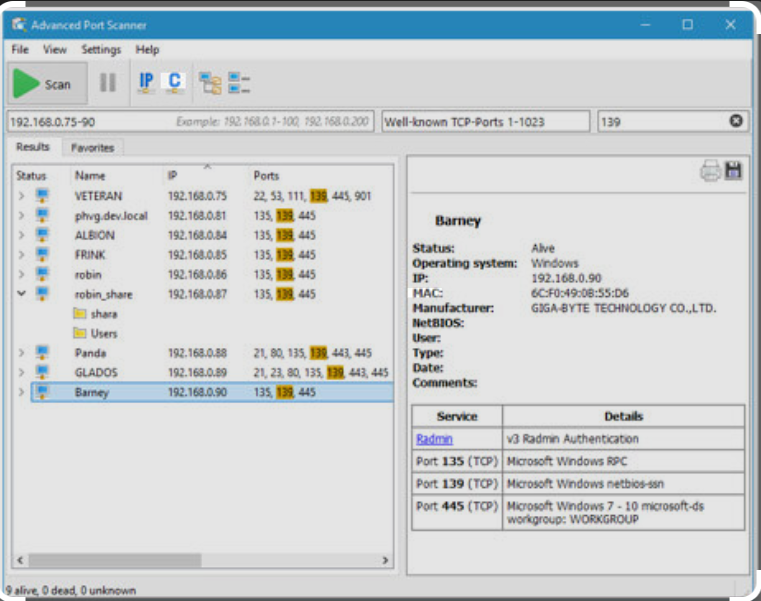Click the Port 445 (TCP) cell
761x601 pixels.
tap(457, 512)
